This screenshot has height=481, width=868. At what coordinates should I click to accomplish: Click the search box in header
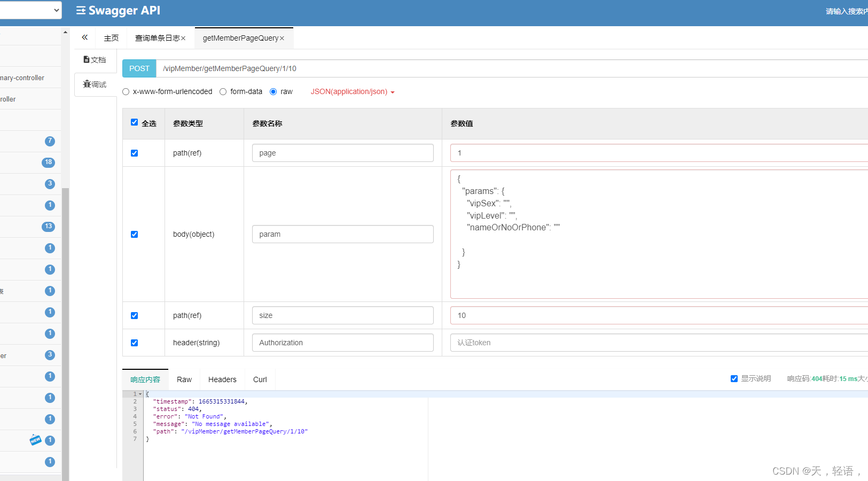pyautogui.click(x=846, y=11)
